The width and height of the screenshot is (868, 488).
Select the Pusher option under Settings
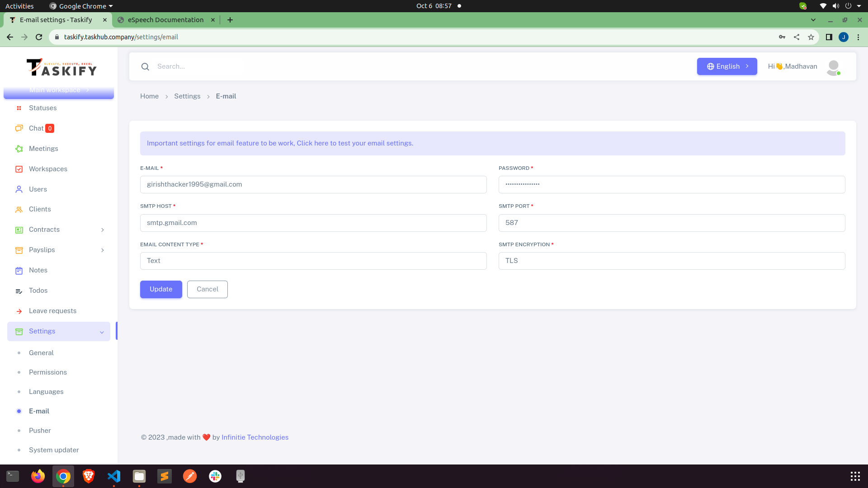click(x=40, y=431)
